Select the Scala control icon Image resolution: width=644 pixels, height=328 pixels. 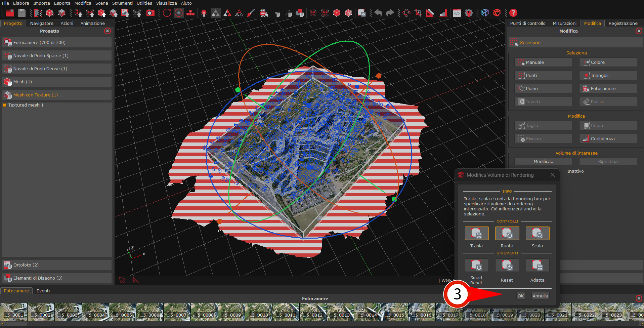tap(538, 233)
